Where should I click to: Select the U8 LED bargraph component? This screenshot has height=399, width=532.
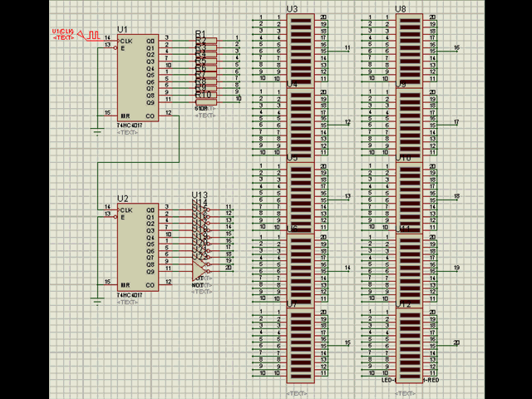[410, 50]
